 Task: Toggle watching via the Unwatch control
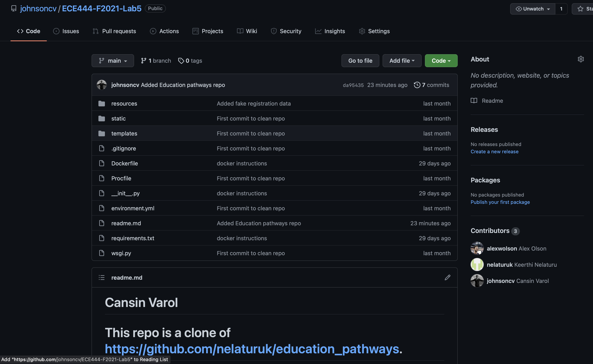pyautogui.click(x=532, y=9)
